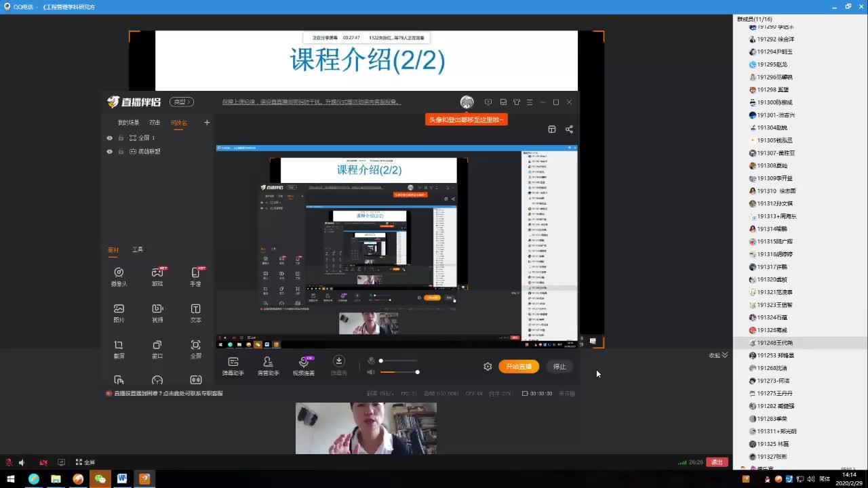
Task: Mute the microphone input
Action: tap(371, 360)
